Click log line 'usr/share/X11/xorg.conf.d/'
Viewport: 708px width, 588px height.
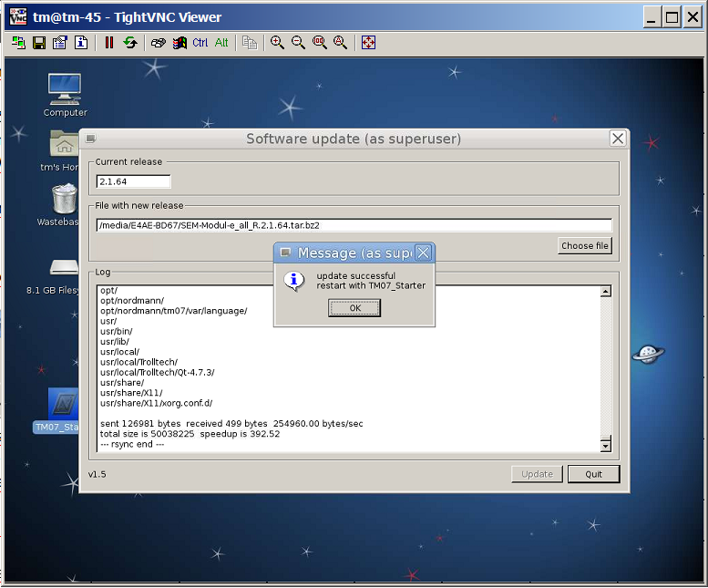pos(156,403)
